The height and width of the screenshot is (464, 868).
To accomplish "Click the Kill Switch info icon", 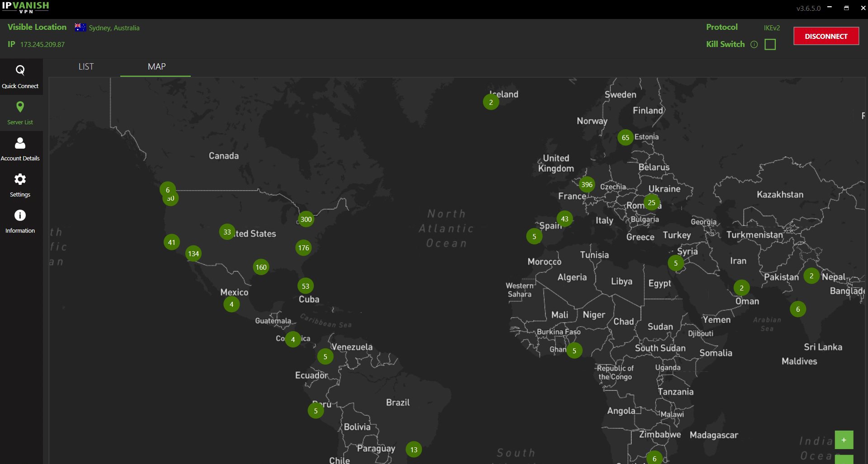I will [x=754, y=44].
